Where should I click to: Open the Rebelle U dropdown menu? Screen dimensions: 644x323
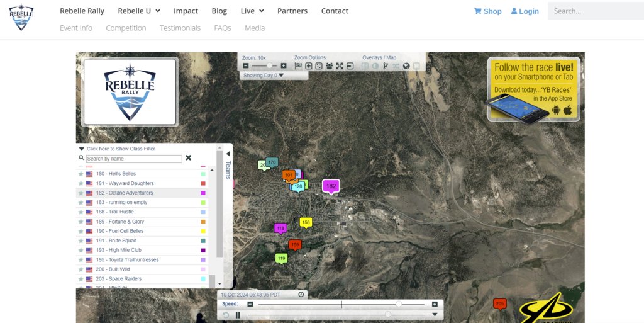click(x=139, y=11)
